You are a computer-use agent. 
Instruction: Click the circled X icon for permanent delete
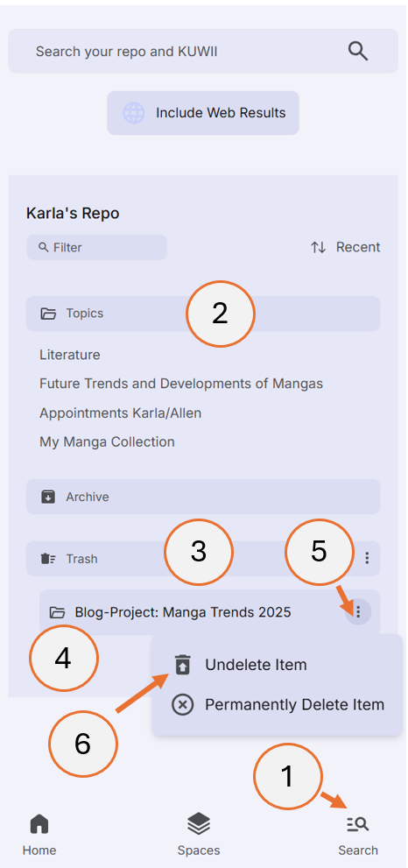pyautogui.click(x=183, y=705)
